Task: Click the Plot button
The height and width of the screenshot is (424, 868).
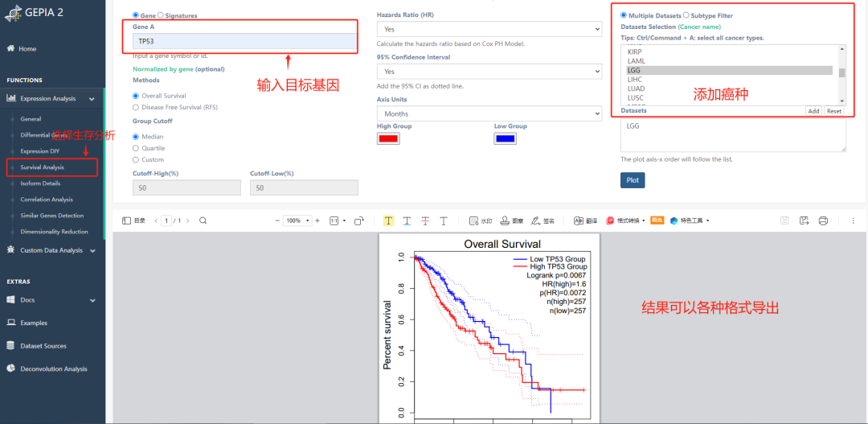Action: [633, 180]
